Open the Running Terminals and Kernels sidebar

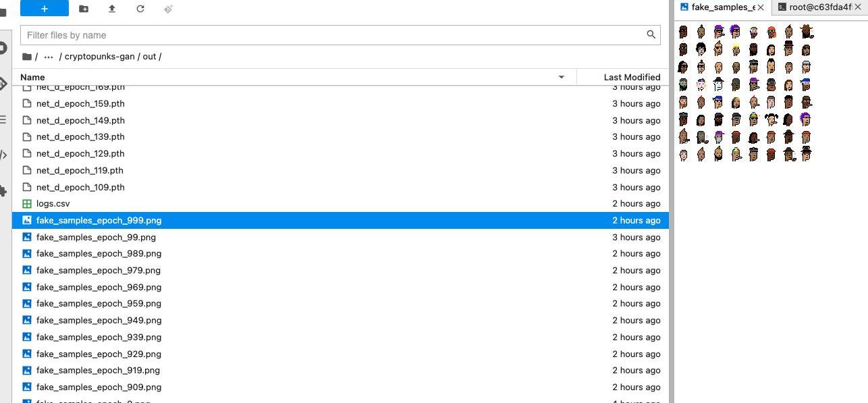coord(3,48)
